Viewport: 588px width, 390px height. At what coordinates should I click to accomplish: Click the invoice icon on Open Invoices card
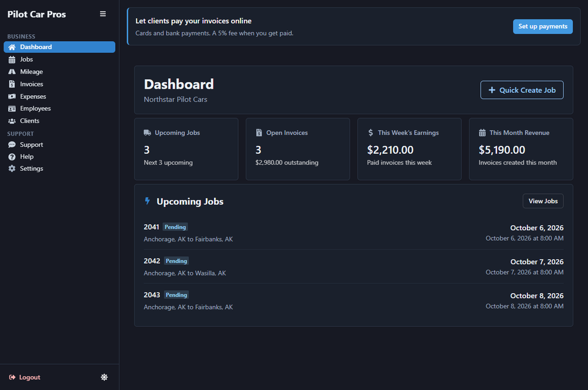coord(259,133)
